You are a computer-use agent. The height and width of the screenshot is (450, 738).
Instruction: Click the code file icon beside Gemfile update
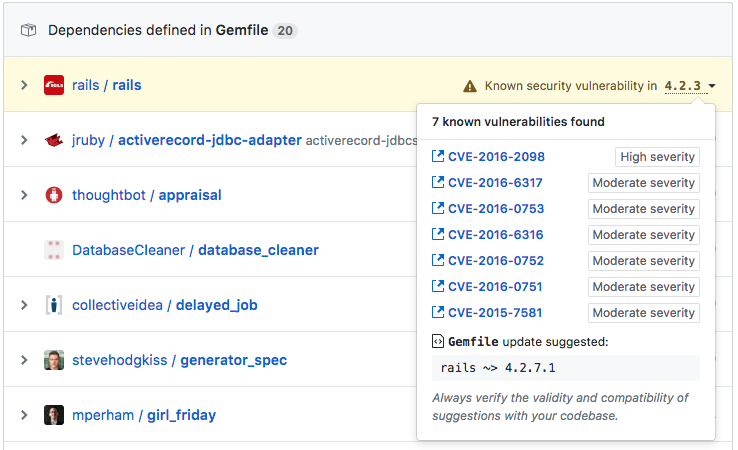438,341
